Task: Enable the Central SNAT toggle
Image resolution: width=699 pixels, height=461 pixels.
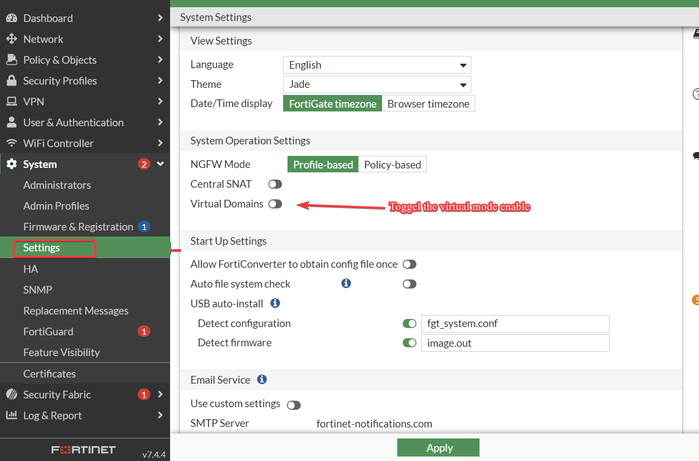Action: coord(275,184)
